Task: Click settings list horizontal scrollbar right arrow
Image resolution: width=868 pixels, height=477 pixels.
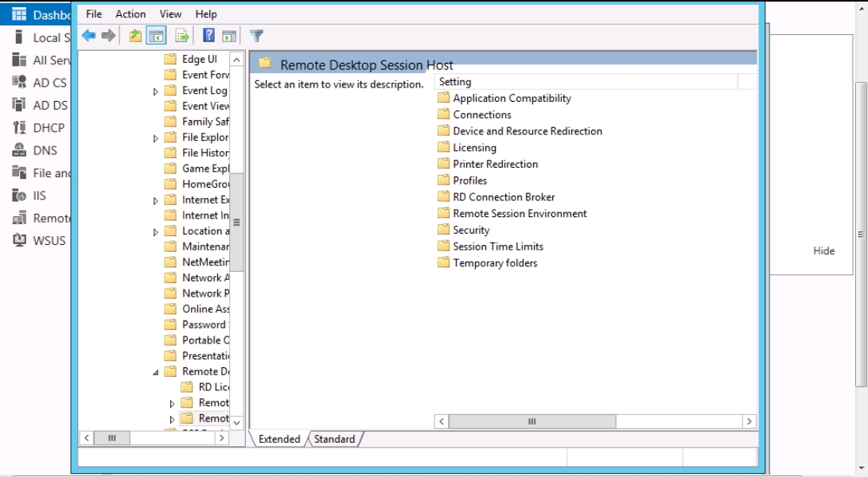Action: coord(749,421)
